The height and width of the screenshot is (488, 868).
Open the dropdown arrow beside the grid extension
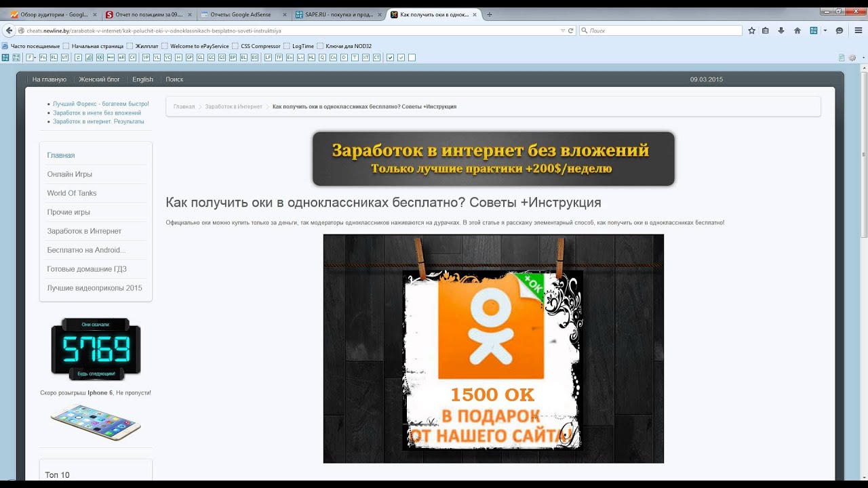pyautogui.click(x=825, y=30)
